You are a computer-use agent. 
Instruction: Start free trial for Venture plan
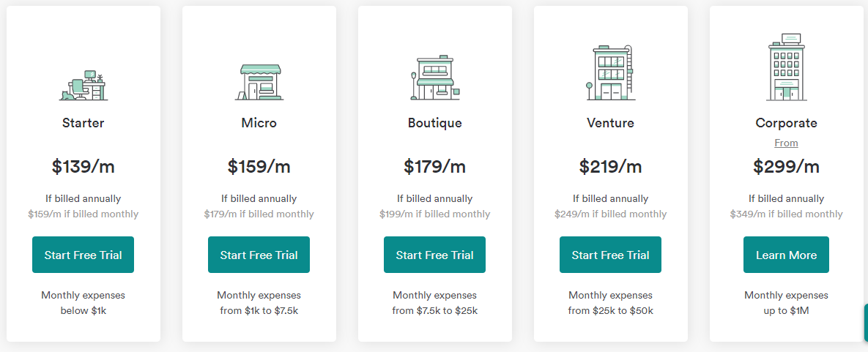click(x=610, y=255)
